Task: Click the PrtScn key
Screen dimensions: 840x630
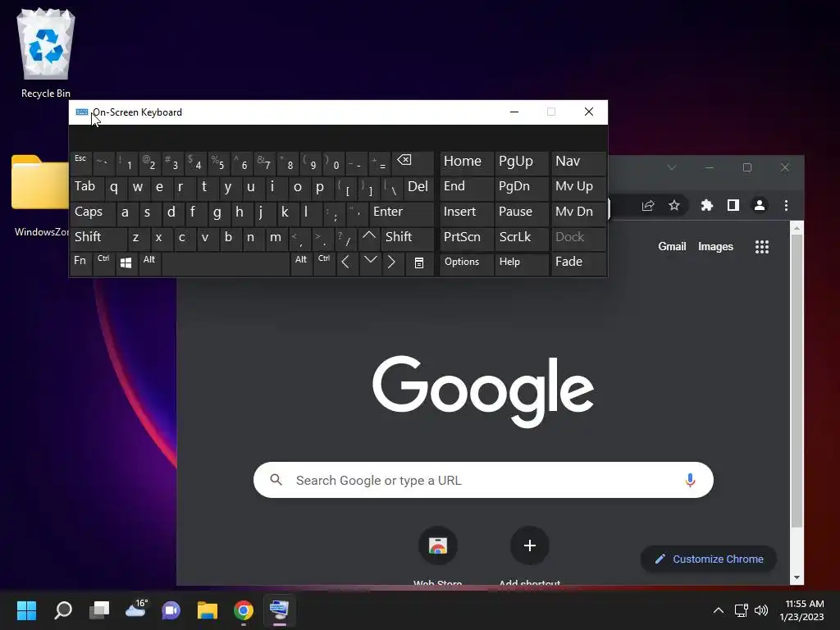Action: tap(466, 238)
